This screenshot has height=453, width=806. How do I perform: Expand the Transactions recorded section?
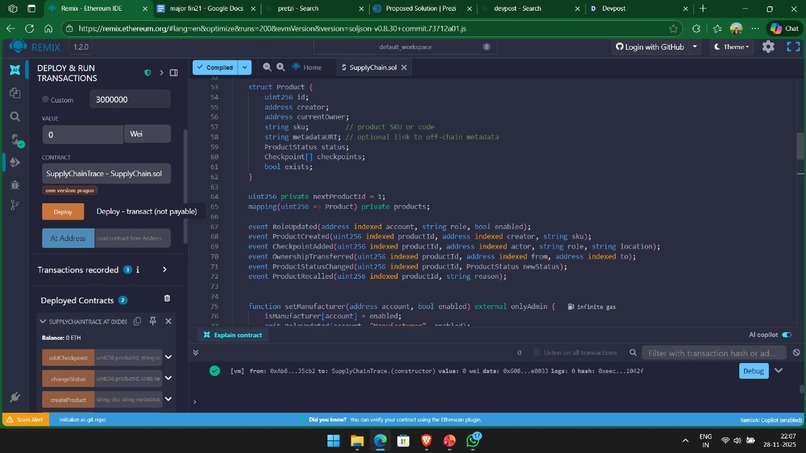(164, 269)
